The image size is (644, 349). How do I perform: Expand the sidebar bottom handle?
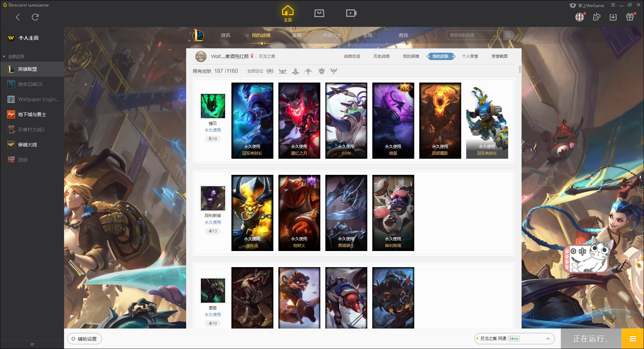(32, 344)
